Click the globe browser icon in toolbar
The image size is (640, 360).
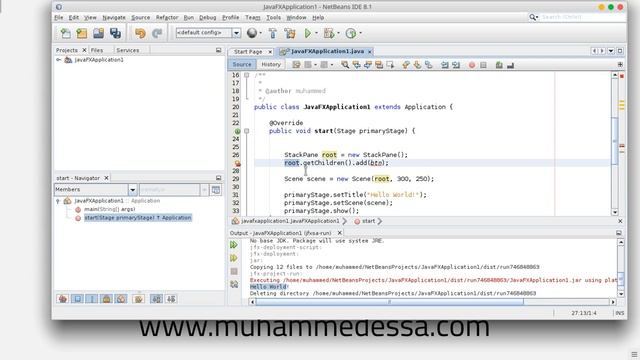(x=252, y=33)
